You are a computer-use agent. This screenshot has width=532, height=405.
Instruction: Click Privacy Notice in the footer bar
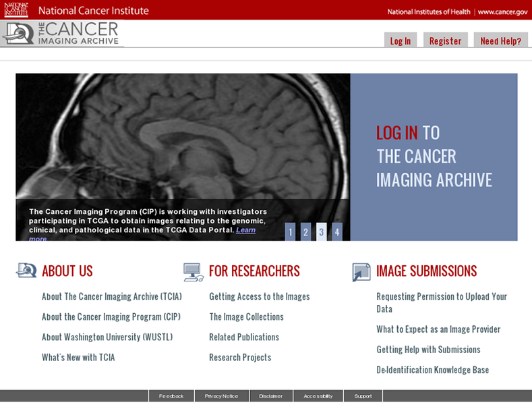tap(222, 396)
